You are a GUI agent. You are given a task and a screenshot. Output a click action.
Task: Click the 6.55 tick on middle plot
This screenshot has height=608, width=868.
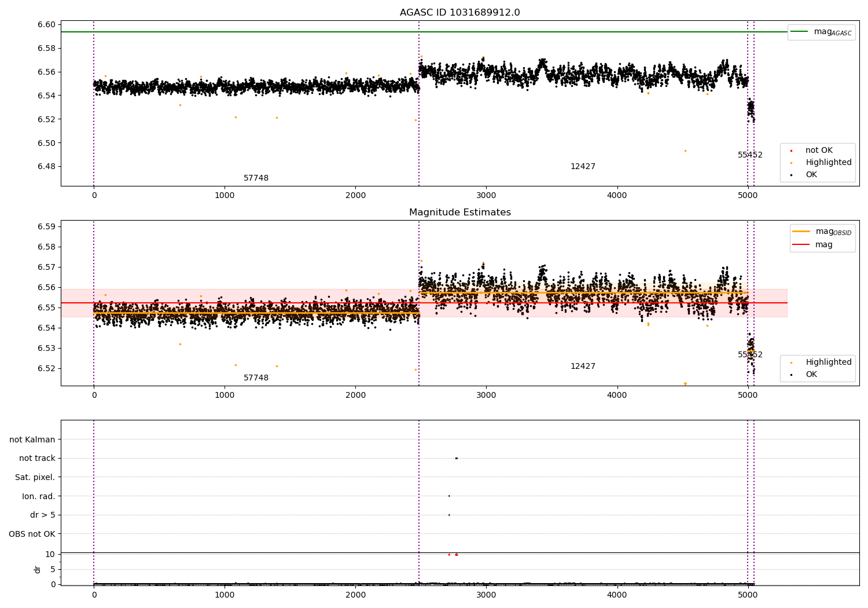pyautogui.click(x=46, y=307)
